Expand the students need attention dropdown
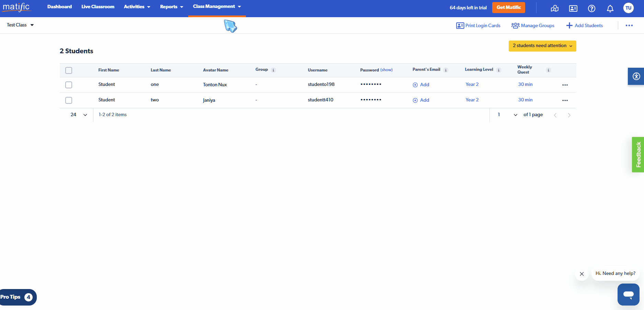644x310 pixels. (x=542, y=46)
